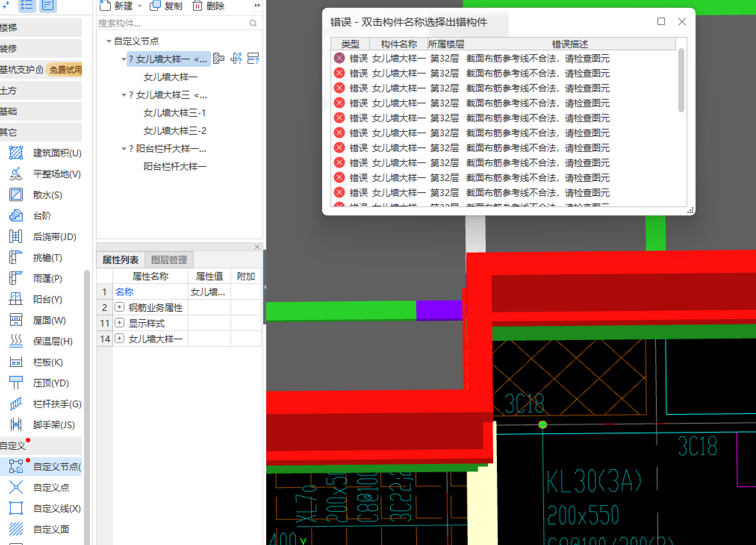
Task: Collapse the 女儿墙大样一 group node
Action: pyautogui.click(x=124, y=59)
